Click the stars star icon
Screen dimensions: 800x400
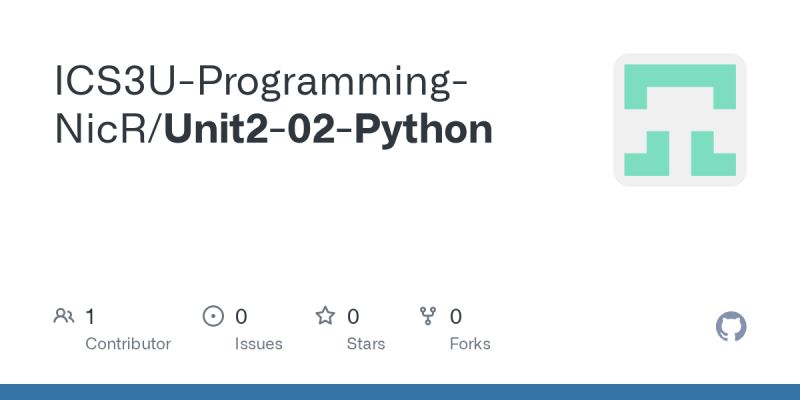click(x=325, y=316)
